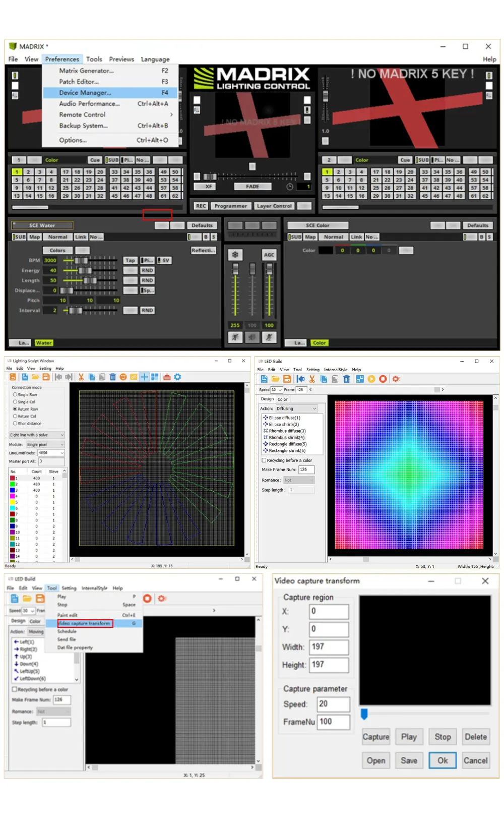Click the black Color swatch in SCE Color panel
504x824 pixels.
pyautogui.click(x=326, y=250)
